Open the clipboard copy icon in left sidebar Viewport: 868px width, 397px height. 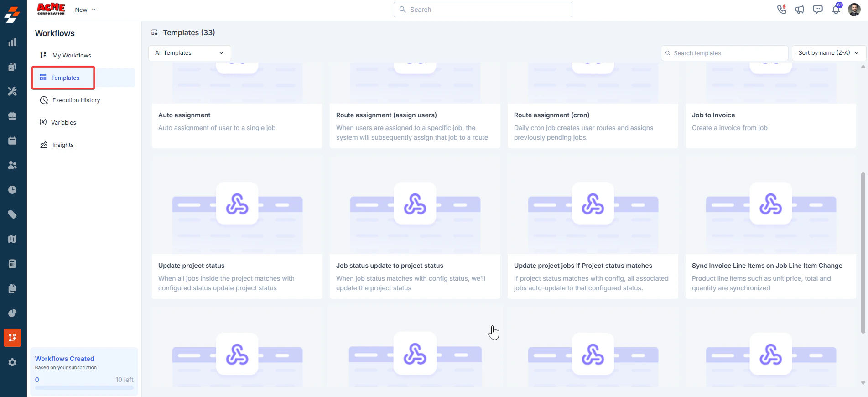pos(12,67)
